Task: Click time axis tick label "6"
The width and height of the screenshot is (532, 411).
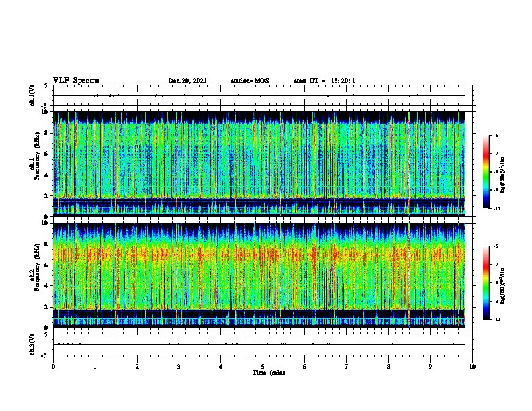Action: (305, 367)
